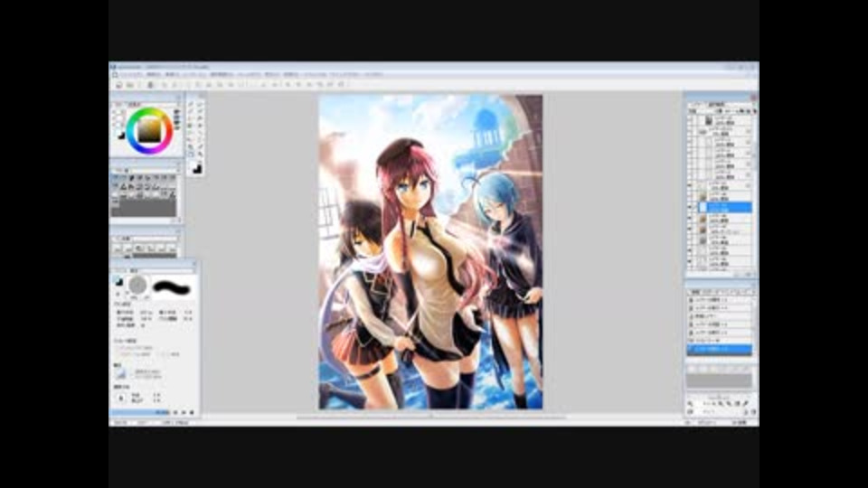Viewport: 868px width, 488px height.
Task: Click the gray navigator preview box
Action: (719, 380)
